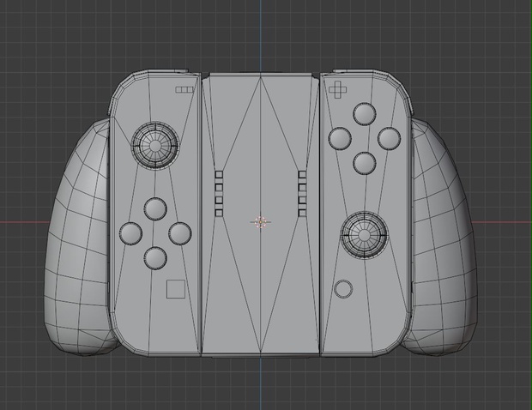
Task: Select the left Joy-Con thumbstick mesh
Action: (155, 146)
